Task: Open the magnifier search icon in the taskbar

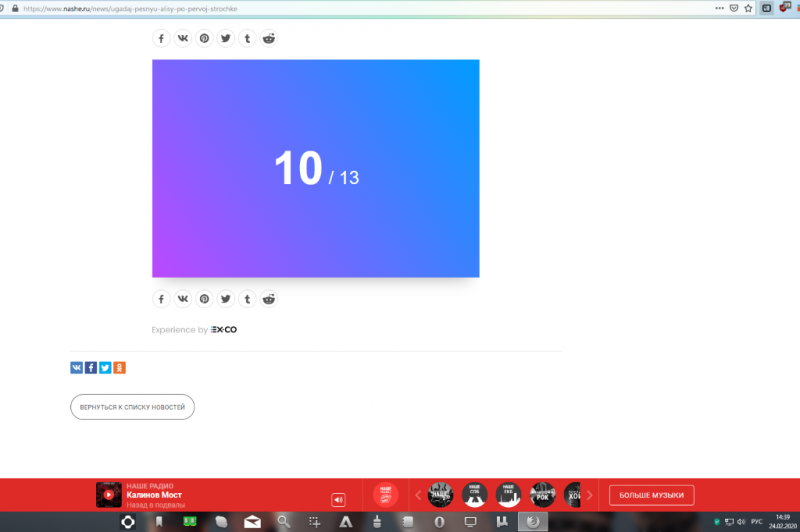Action: coord(284,521)
